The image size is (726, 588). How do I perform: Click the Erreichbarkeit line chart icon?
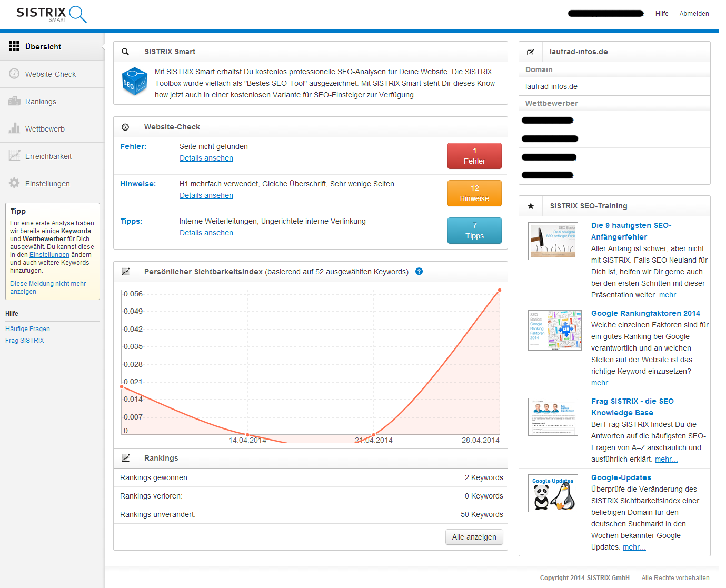[x=14, y=155]
